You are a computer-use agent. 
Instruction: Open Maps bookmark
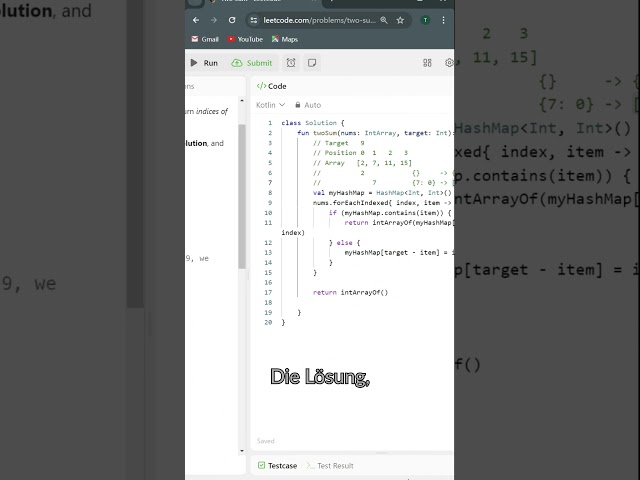click(284, 39)
